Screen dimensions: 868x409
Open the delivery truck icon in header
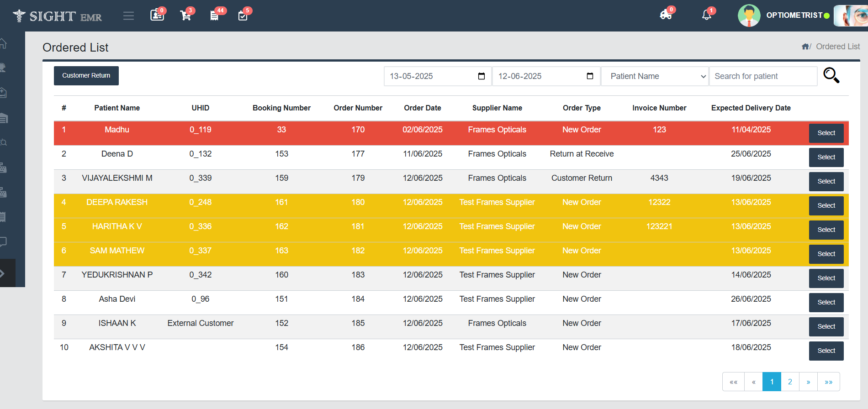coord(666,15)
